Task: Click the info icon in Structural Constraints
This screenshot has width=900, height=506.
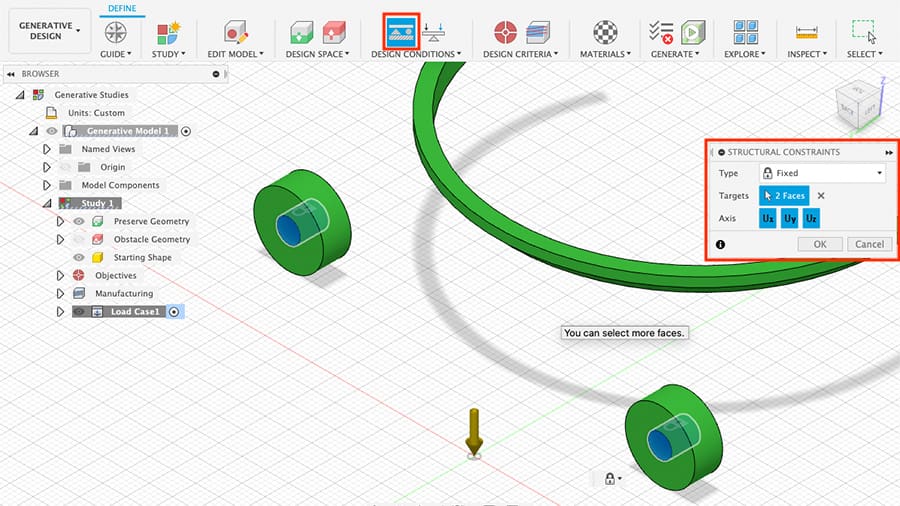Action: (x=720, y=244)
